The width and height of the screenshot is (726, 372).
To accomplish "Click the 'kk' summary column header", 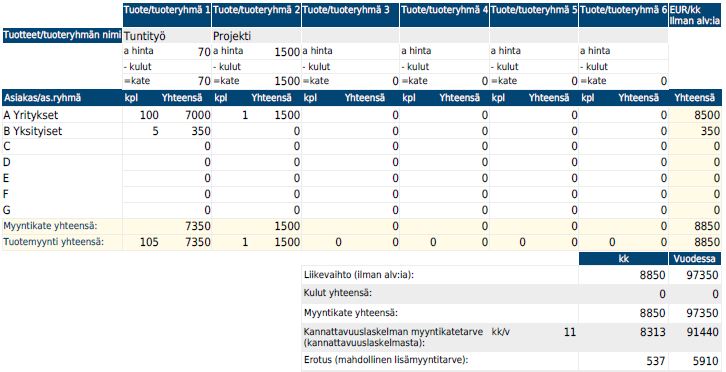I will [x=623, y=259].
